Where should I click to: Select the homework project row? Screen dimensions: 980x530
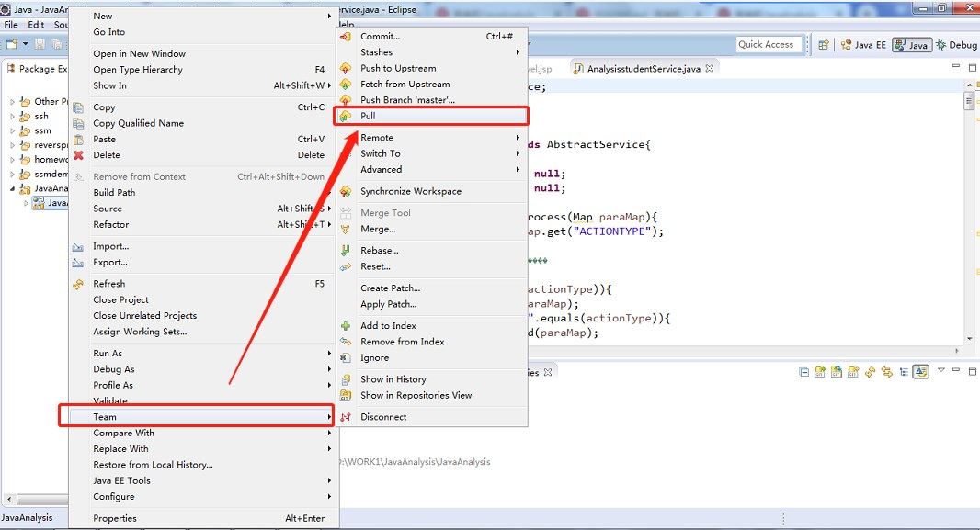pyautogui.click(x=44, y=159)
